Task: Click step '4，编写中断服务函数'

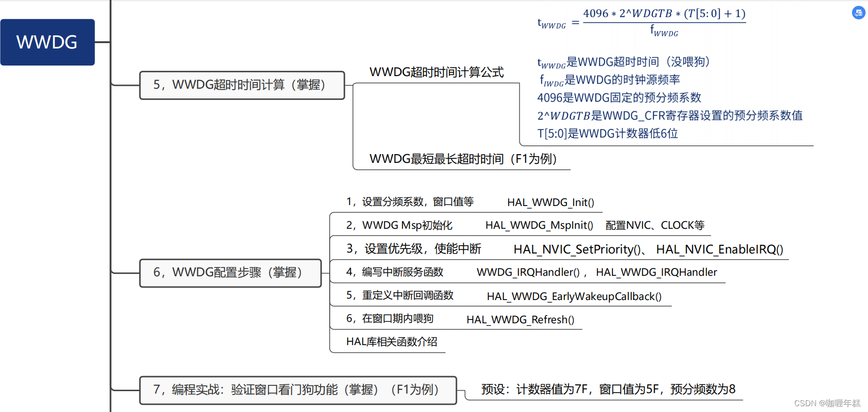Action: (x=395, y=272)
